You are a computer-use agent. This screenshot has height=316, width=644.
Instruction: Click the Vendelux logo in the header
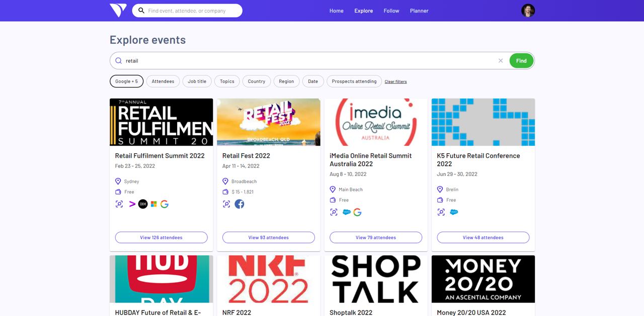pos(118,11)
